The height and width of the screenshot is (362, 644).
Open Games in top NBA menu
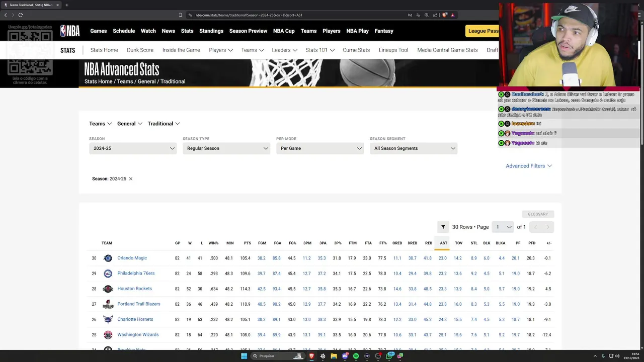99,31
